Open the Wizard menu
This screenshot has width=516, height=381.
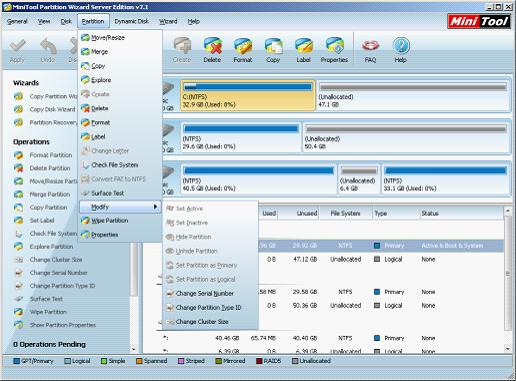(x=168, y=21)
